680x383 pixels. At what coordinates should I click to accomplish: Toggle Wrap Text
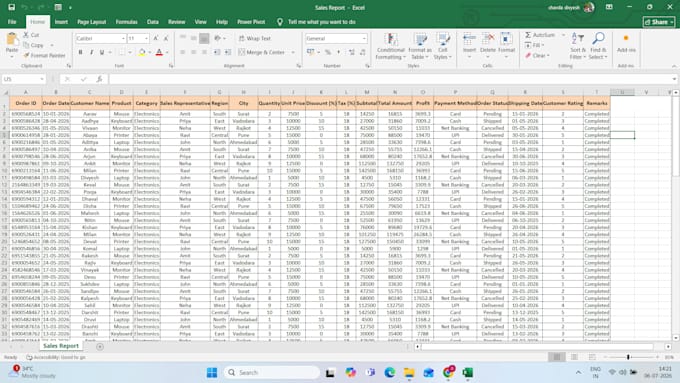click(255, 38)
